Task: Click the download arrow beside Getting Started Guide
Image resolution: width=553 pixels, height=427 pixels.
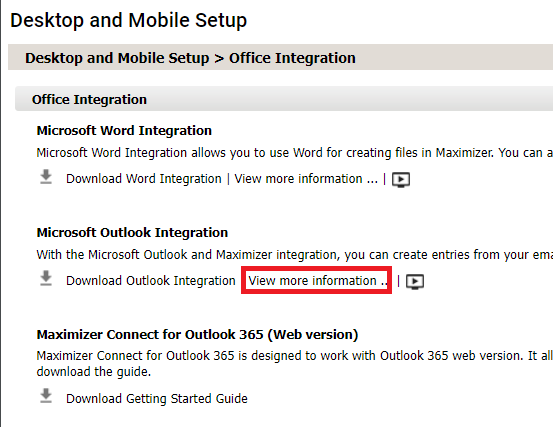Action: [x=46, y=396]
